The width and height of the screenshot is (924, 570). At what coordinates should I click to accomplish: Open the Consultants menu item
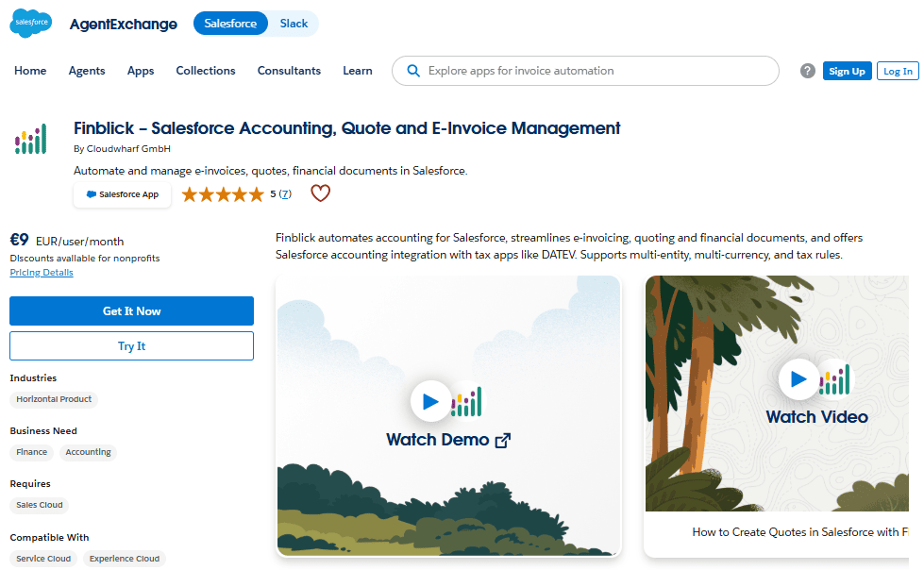pyautogui.click(x=289, y=71)
